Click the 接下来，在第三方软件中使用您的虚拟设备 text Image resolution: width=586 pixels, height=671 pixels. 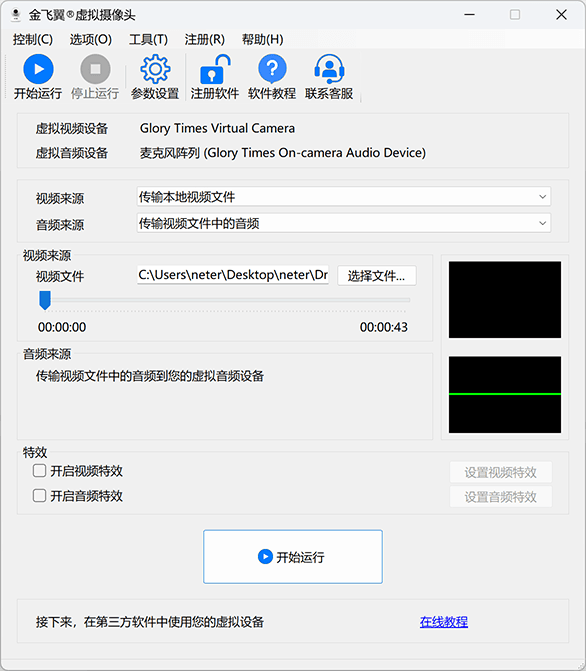pyautogui.click(x=150, y=622)
